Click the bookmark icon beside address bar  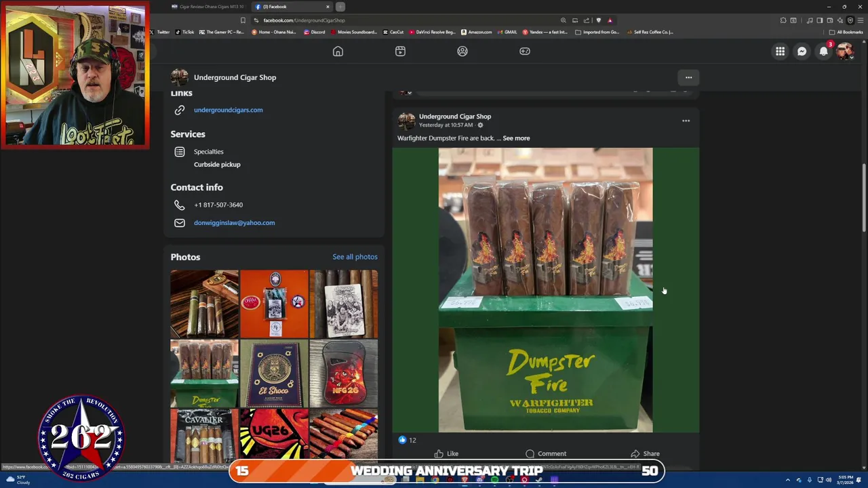[243, 20]
